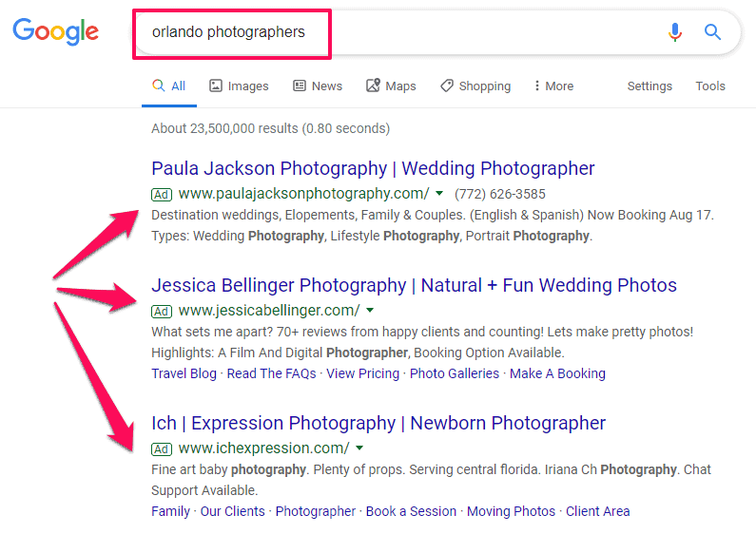The image size is (756, 534).
Task: Expand dropdown arrow beside ichexpression.com
Action: click(359, 448)
